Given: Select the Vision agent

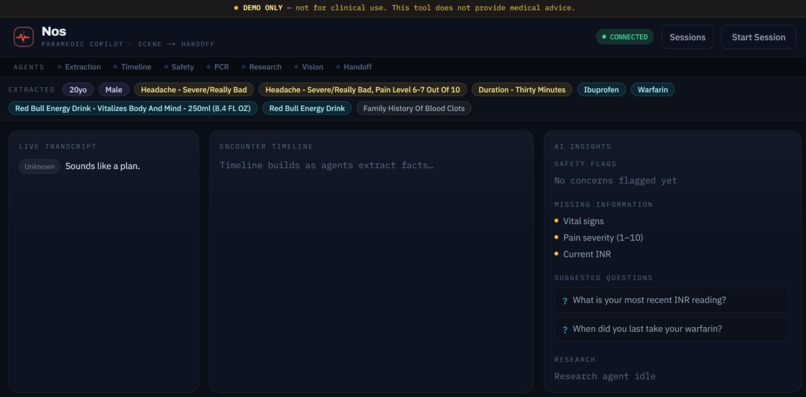Looking at the screenshot, I should click(x=309, y=67).
